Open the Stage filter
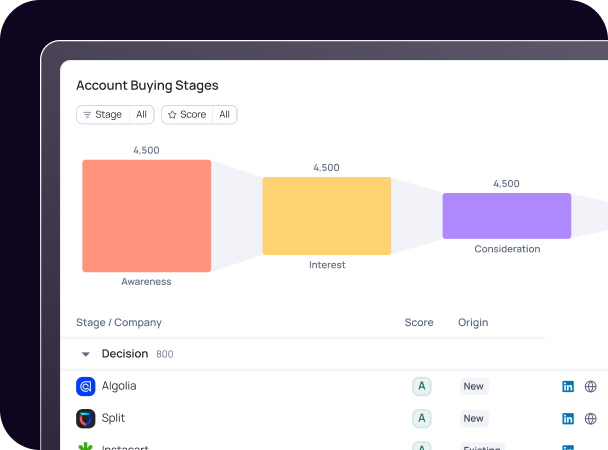Image resolution: width=608 pixels, height=450 pixels. coord(115,115)
